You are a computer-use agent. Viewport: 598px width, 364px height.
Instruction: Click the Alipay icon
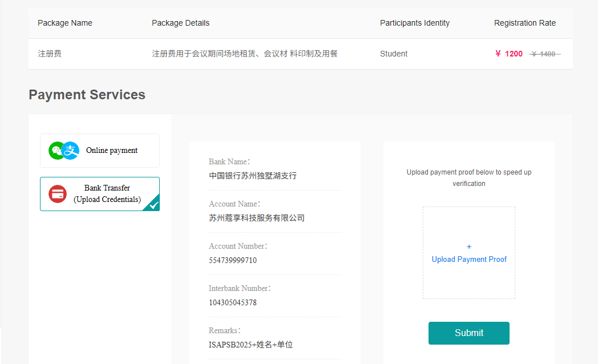70,151
